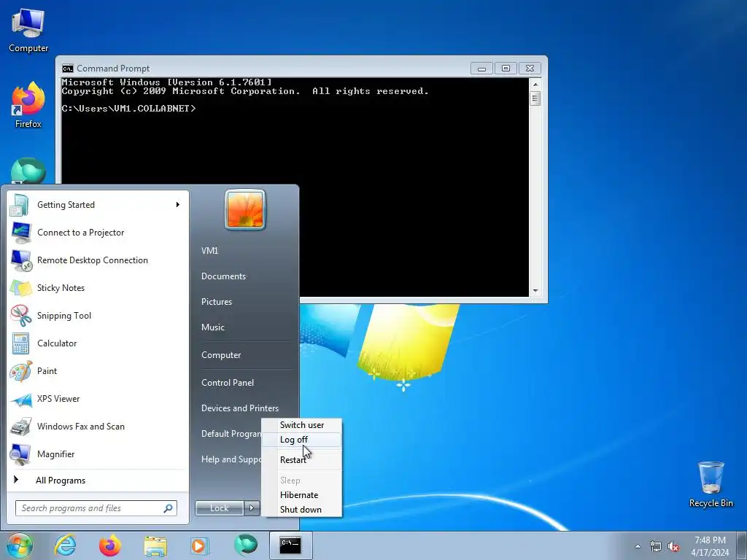The width and height of the screenshot is (747, 560).
Task: Open Music from Start menu
Action: tap(212, 327)
